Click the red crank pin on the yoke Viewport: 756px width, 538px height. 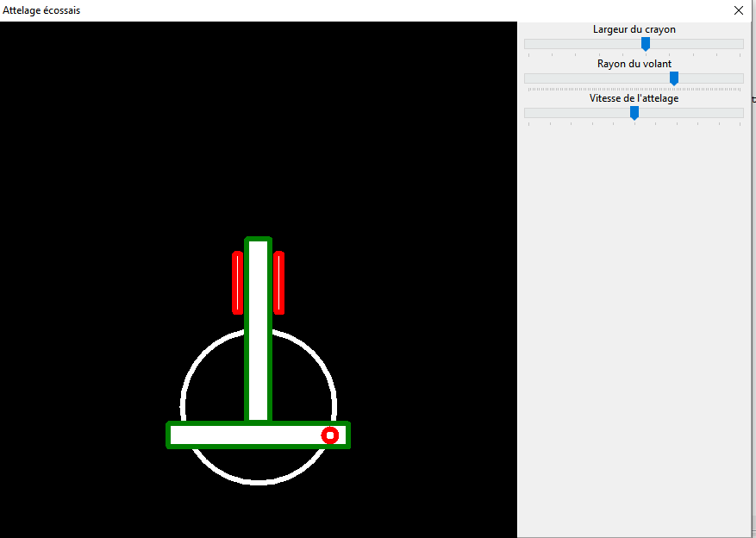tap(329, 435)
